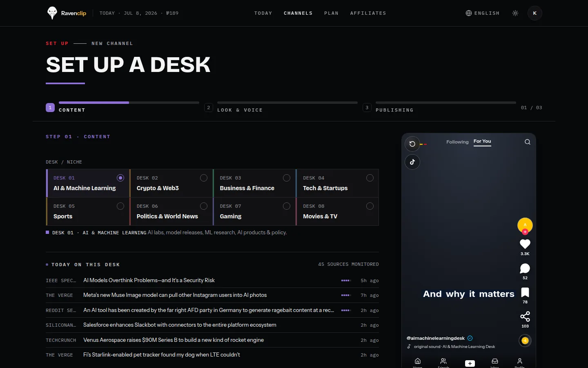Open the Plan nav item
This screenshot has width=588, height=368.
pyautogui.click(x=331, y=13)
